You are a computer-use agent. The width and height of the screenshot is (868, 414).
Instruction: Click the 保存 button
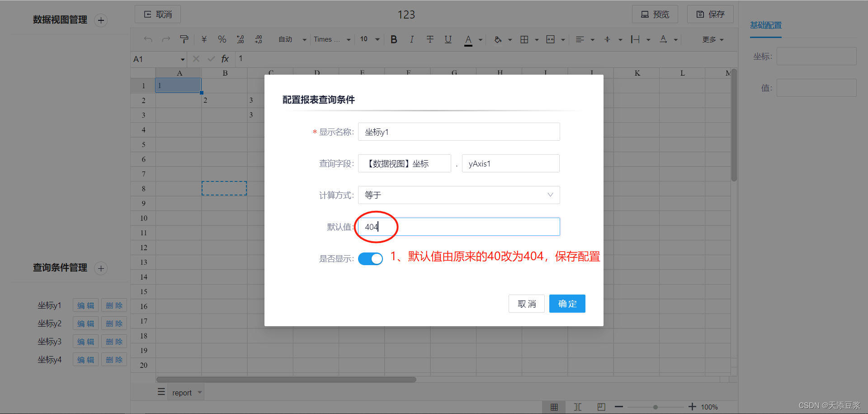710,14
